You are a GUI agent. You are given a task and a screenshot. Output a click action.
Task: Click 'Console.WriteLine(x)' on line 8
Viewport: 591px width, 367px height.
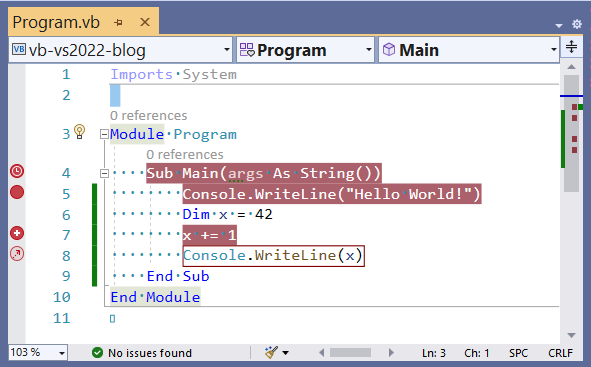coord(274,256)
